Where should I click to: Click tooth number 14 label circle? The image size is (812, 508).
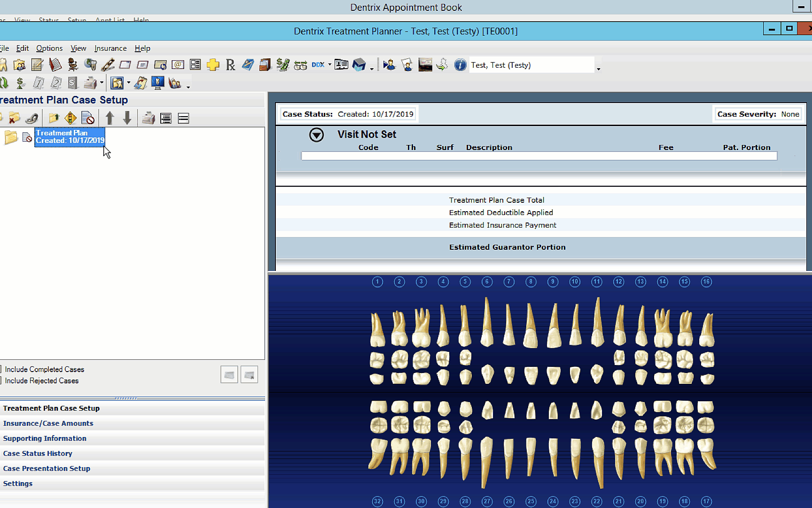[663, 282]
